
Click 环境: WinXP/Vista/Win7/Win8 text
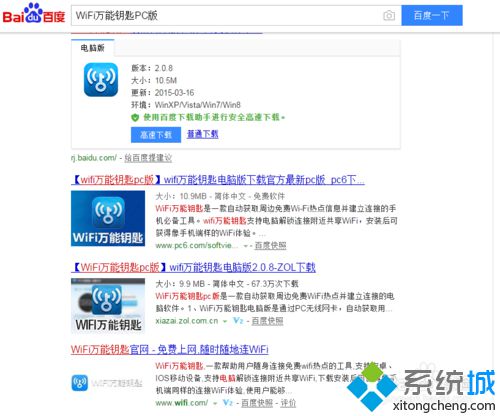coord(186,105)
